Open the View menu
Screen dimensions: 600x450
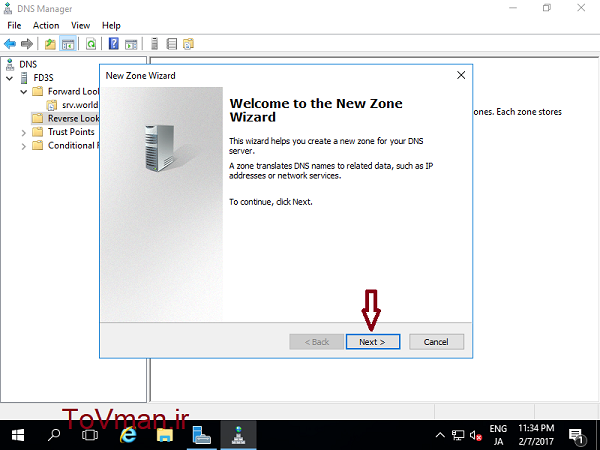point(80,26)
